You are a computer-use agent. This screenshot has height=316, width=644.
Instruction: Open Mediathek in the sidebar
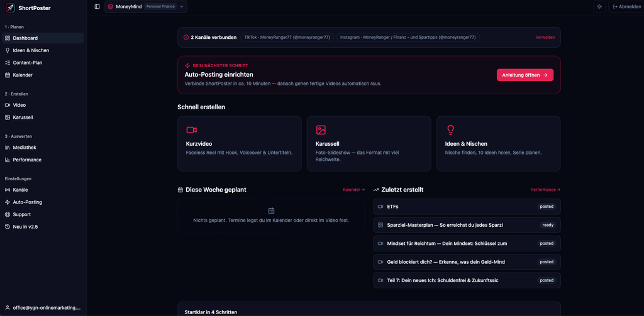tap(43, 148)
